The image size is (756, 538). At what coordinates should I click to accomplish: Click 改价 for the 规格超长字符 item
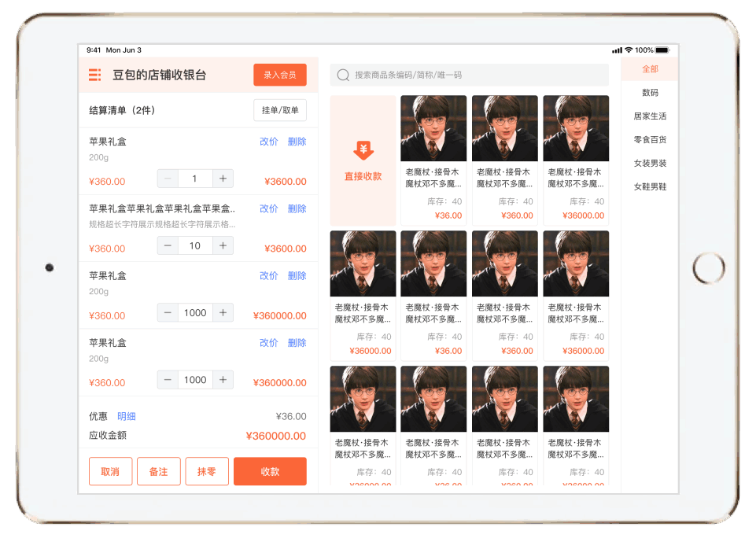pyautogui.click(x=268, y=208)
